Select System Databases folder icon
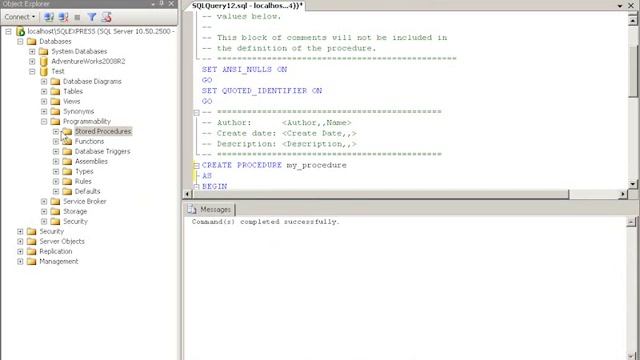Screen dimensions: 640x360 pos(43,51)
